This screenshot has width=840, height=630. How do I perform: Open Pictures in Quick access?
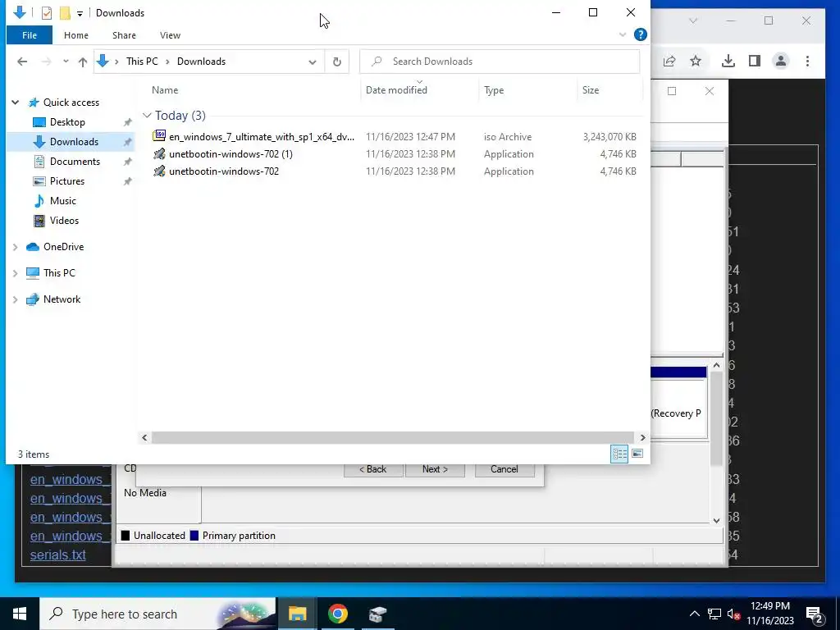(67, 181)
